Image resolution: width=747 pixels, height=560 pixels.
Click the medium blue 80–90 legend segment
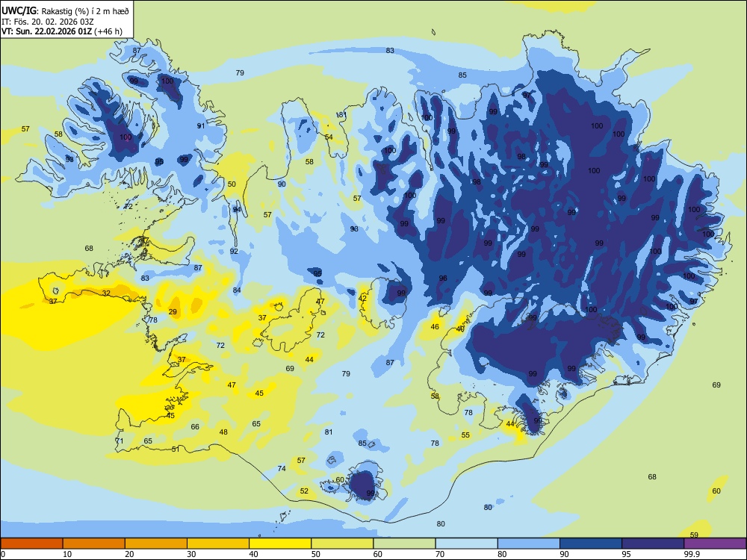[x=529, y=544]
